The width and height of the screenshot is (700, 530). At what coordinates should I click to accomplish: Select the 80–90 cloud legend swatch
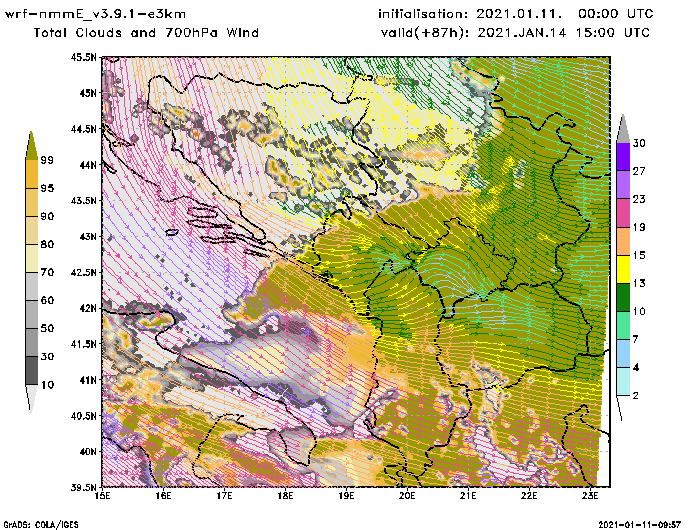pos(32,230)
